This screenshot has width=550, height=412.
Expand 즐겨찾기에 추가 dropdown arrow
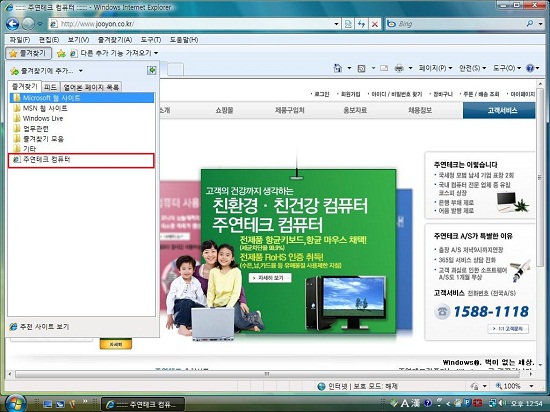[81, 71]
